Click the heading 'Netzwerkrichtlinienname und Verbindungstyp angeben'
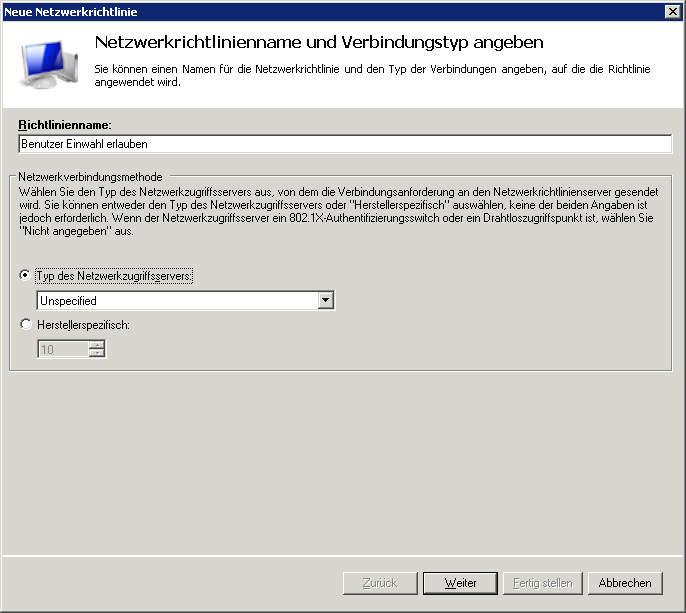 tap(318, 43)
